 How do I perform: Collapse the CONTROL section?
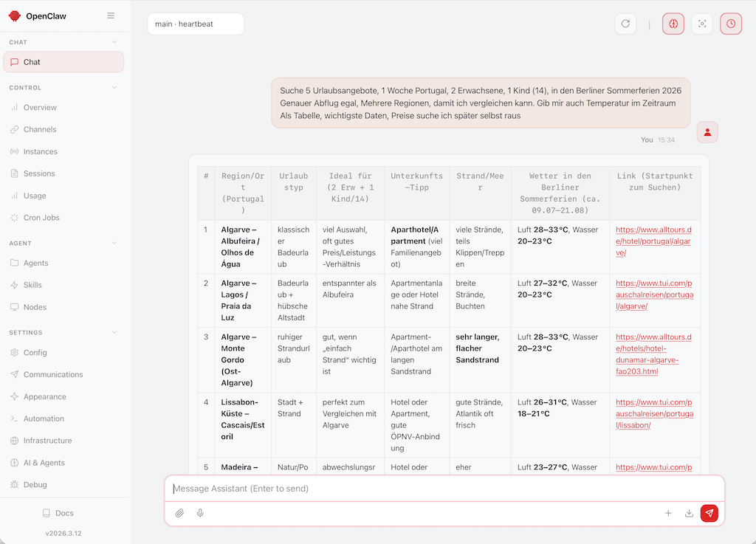pos(114,87)
